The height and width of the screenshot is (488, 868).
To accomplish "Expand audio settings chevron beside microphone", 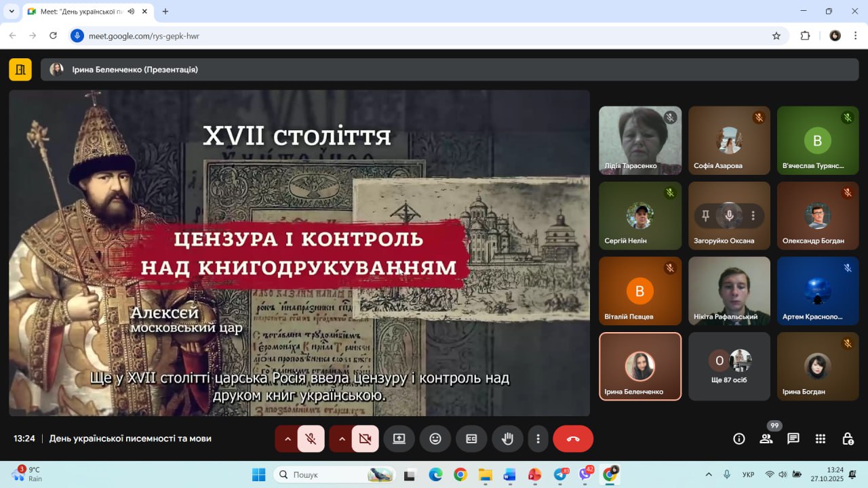I will (x=288, y=439).
